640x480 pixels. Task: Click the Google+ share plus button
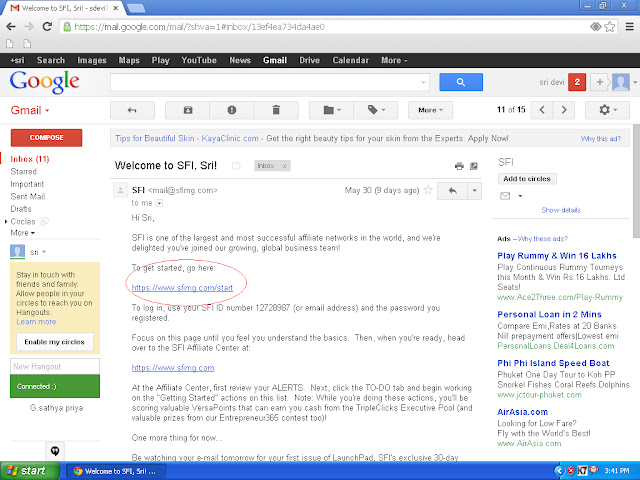(x=600, y=82)
